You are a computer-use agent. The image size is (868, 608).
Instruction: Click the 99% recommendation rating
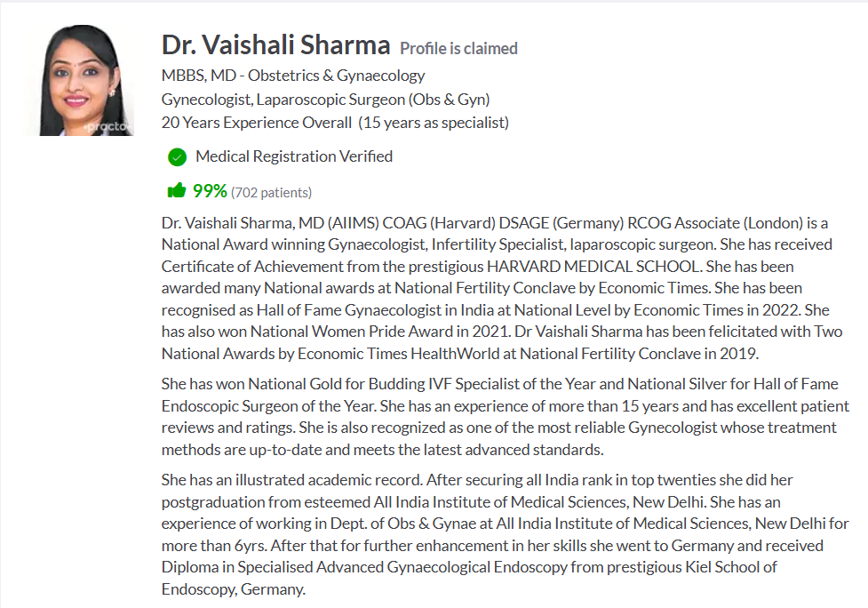pos(210,190)
